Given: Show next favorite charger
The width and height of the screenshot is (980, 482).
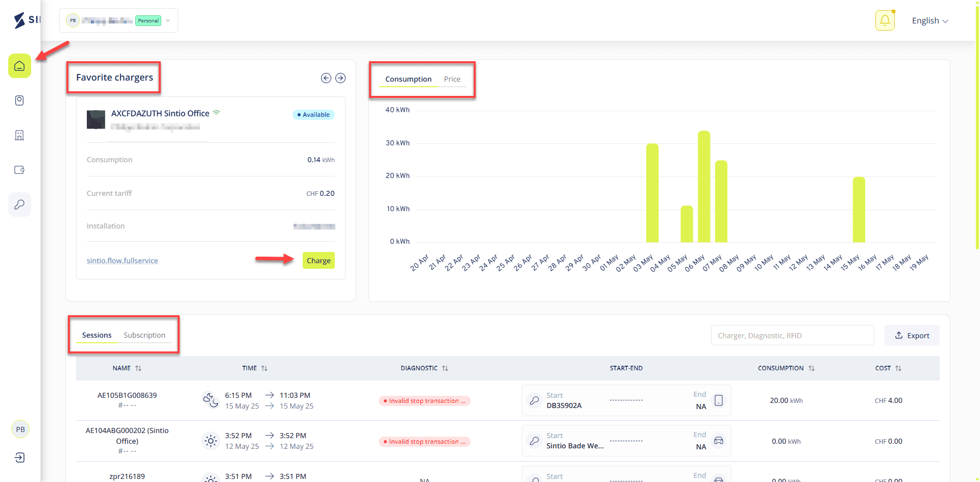Looking at the screenshot, I should pos(340,78).
